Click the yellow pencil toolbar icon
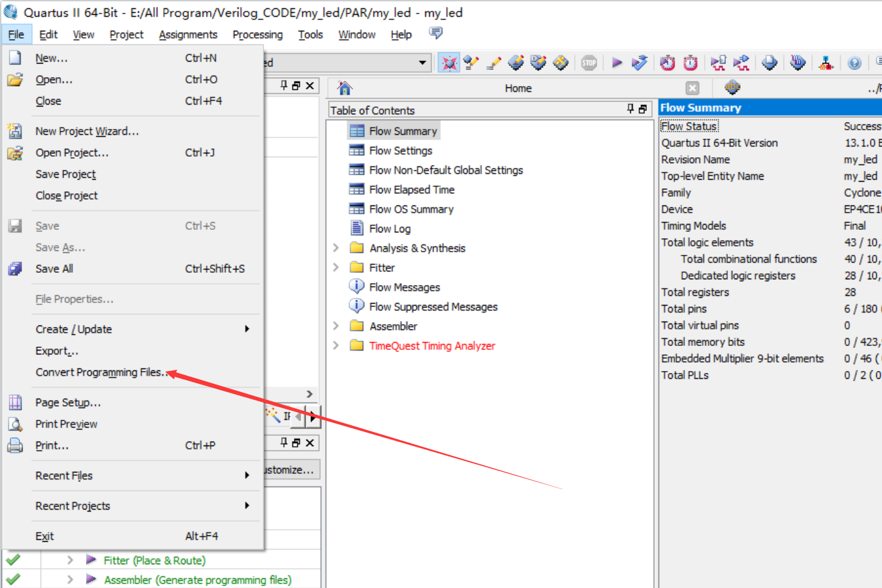Viewport: 882px width, 588px height. pyautogui.click(x=493, y=62)
